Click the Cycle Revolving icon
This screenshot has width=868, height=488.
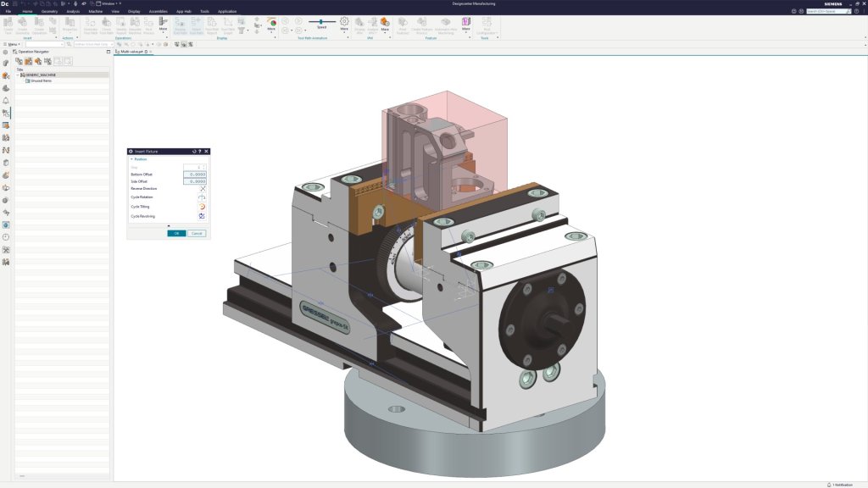[x=203, y=216]
